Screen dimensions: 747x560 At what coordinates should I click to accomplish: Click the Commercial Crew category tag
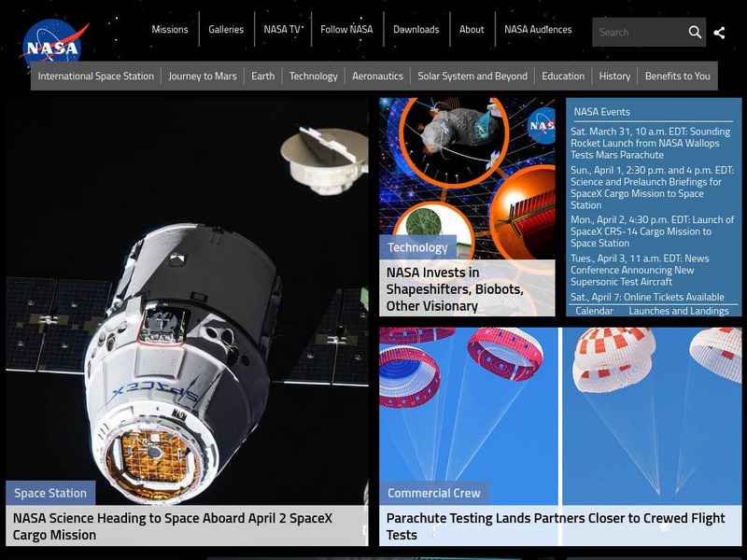[434, 493]
